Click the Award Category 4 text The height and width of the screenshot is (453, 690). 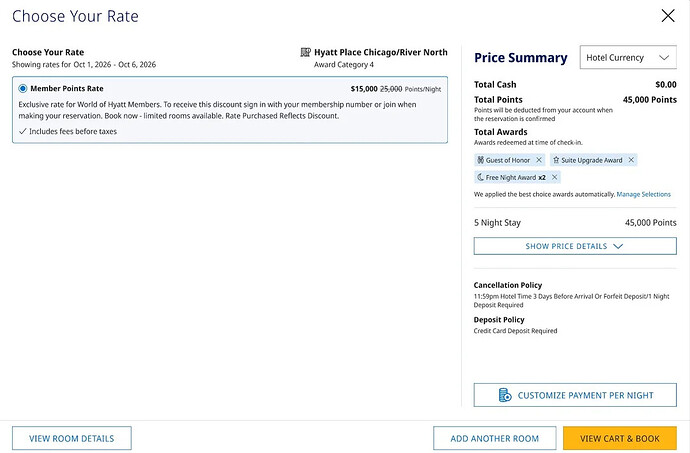click(344, 65)
